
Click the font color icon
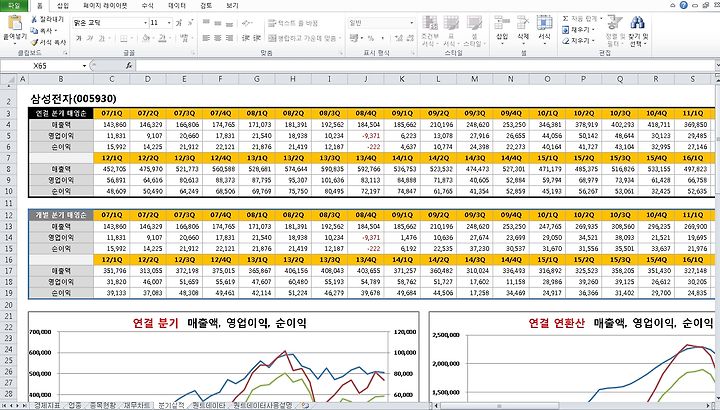tap(162, 38)
